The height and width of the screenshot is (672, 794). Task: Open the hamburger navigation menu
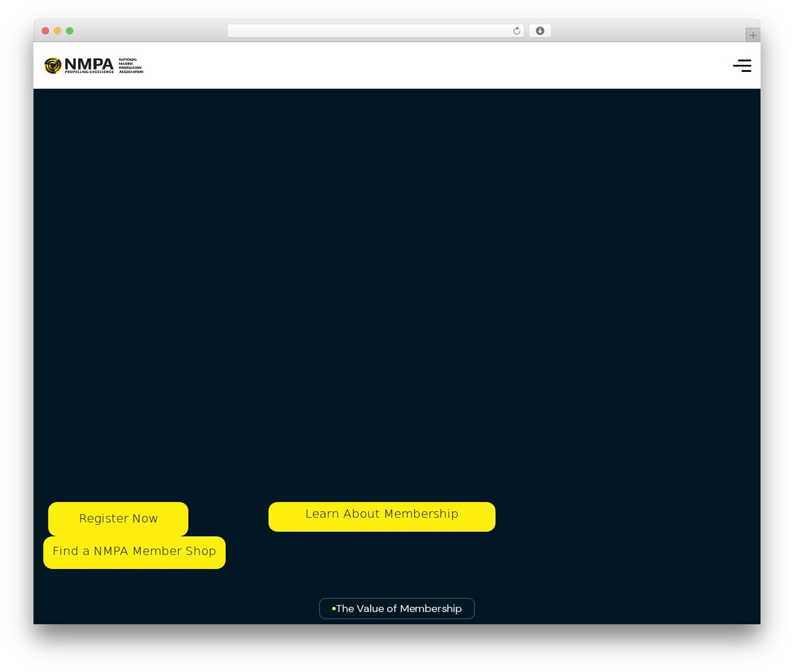tap(742, 66)
